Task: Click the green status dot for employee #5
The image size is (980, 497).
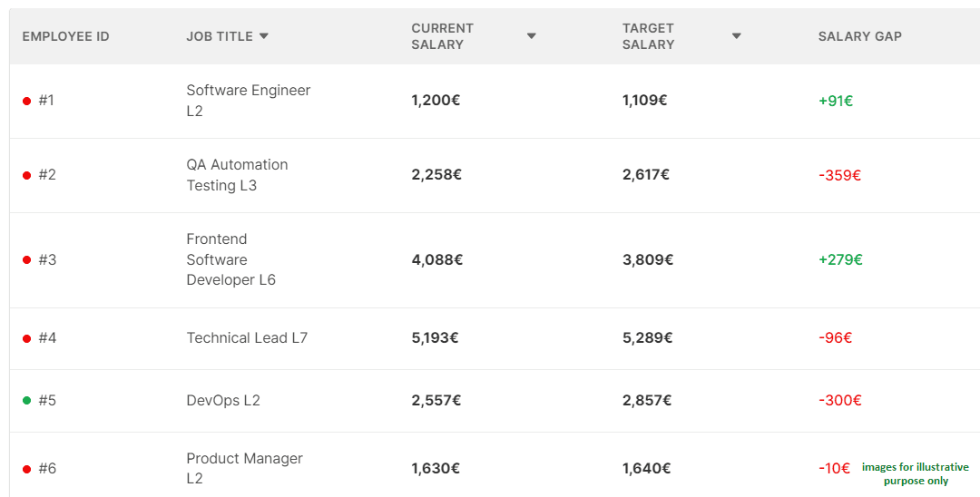Action: click(x=27, y=400)
